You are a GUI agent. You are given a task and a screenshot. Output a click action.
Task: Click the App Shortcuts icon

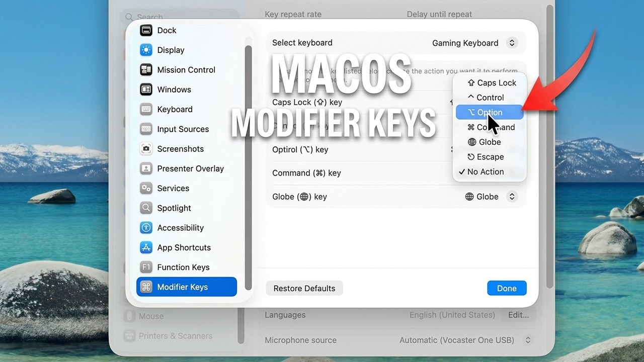[146, 247]
